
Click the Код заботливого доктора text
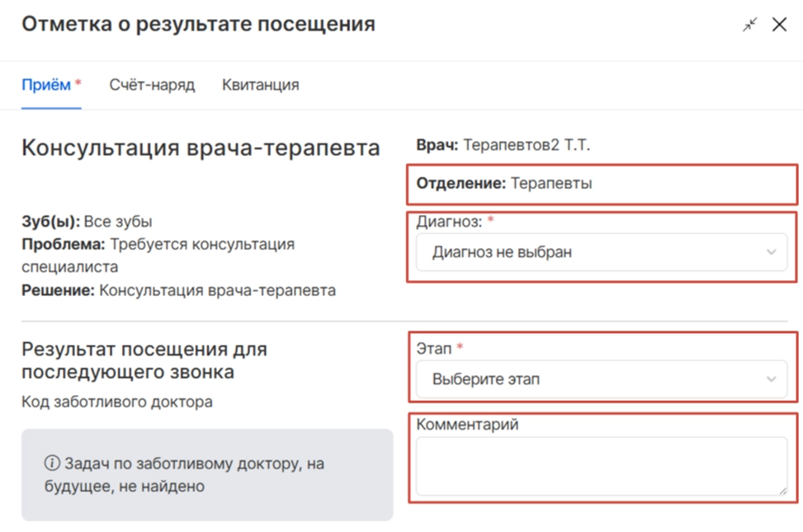point(116,403)
